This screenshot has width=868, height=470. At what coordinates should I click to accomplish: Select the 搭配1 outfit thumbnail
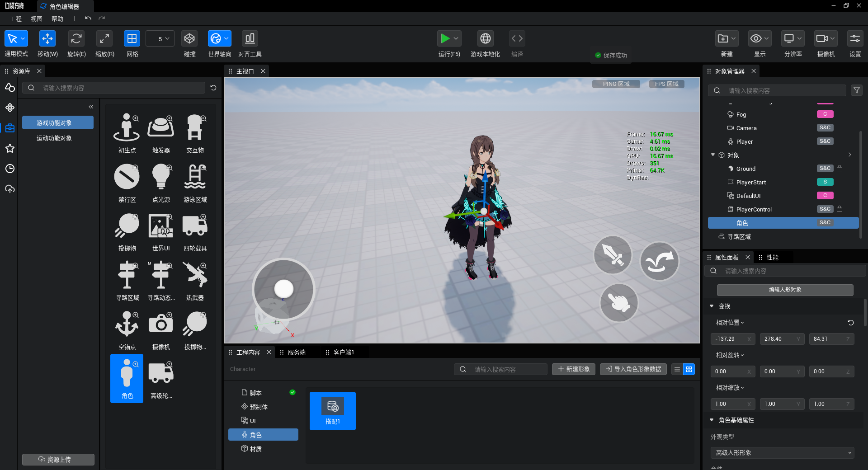(333, 411)
